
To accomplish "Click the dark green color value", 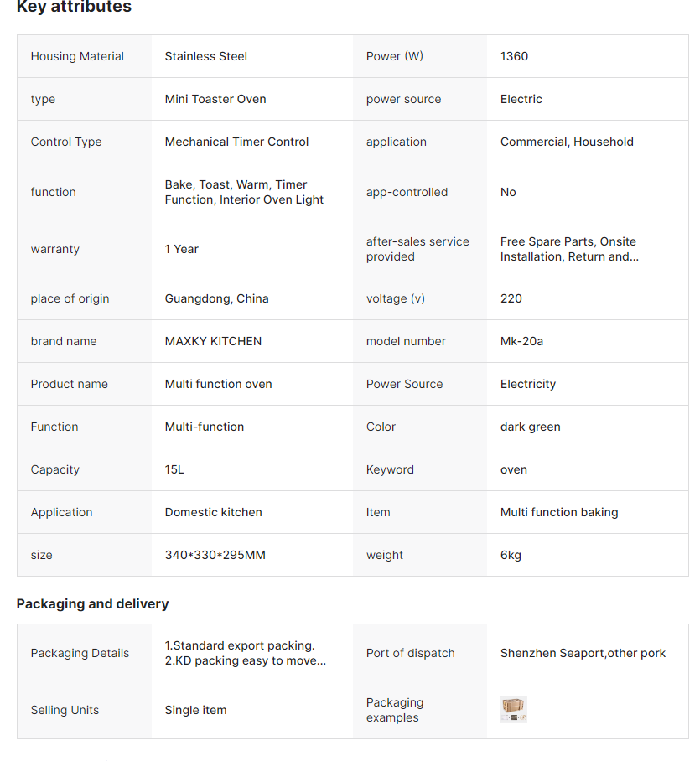I will point(530,427).
